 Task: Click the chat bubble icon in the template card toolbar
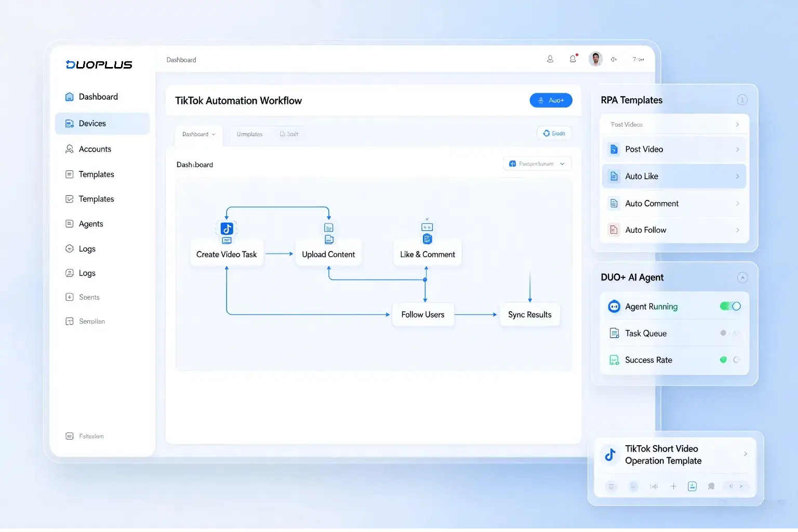click(711, 486)
